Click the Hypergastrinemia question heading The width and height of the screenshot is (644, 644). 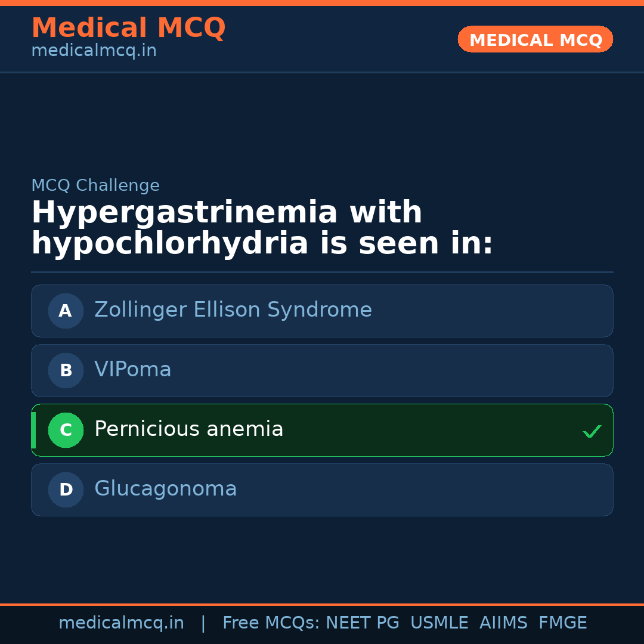tap(262, 228)
